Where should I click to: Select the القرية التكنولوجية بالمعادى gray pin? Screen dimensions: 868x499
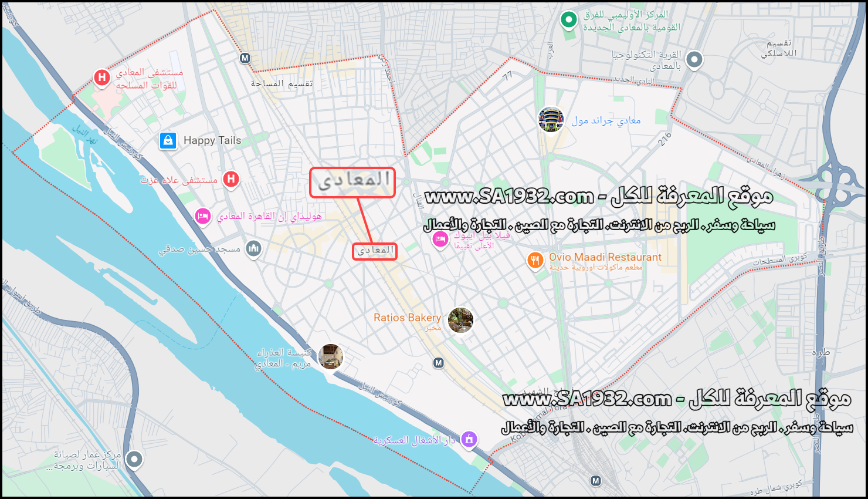pos(694,60)
